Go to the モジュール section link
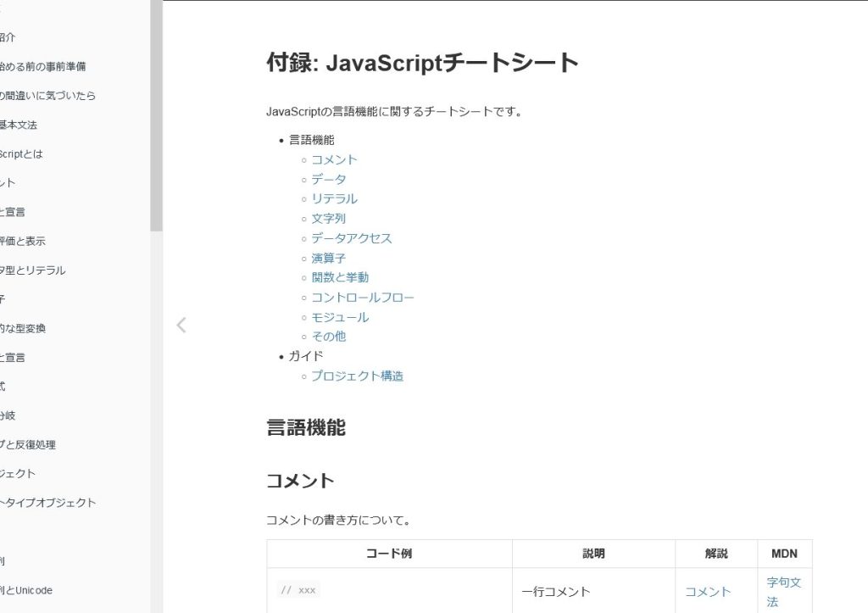Image resolution: width=868 pixels, height=613 pixels. coord(340,317)
